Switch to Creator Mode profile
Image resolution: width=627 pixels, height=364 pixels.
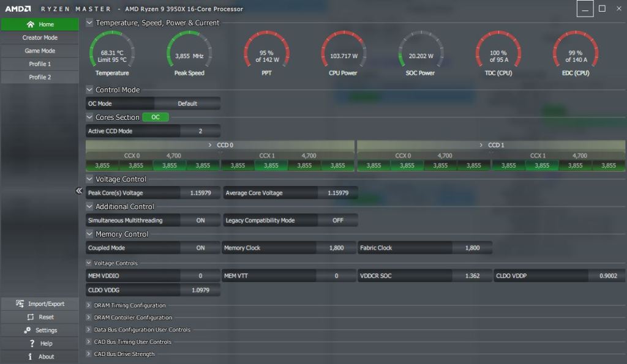tap(40, 38)
